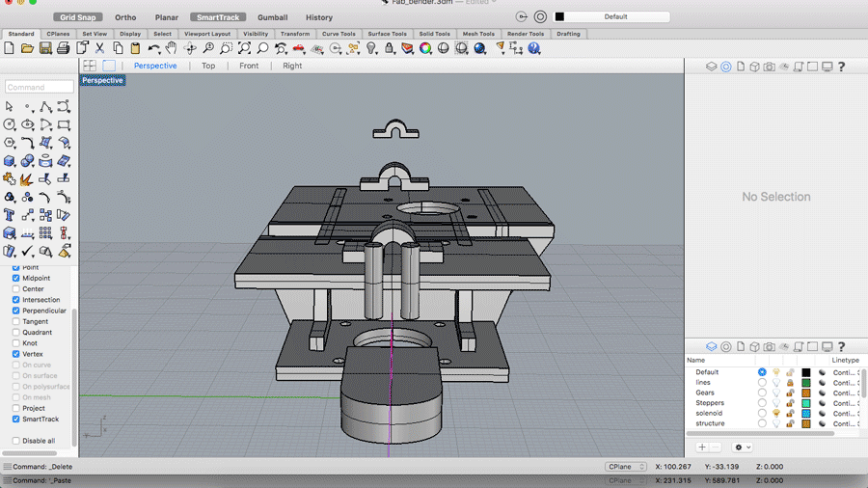Toggle the SmartTrack button
The width and height of the screenshot is (868, 488).
click(x=218, y=17)
